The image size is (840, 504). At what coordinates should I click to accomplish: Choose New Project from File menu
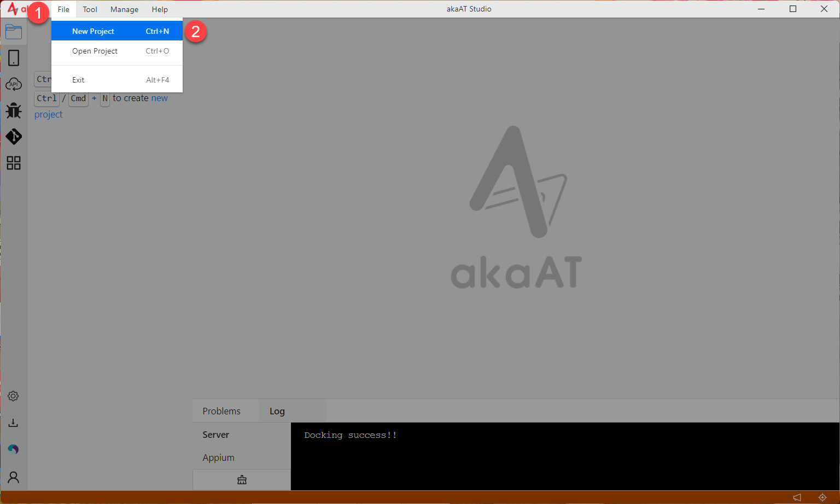(x=117, y=31)
